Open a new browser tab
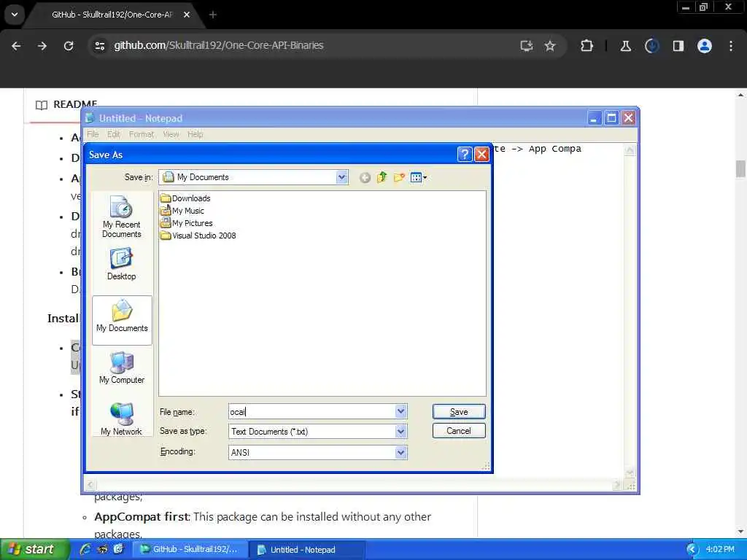The height and width of the screenshot is (560, 747). (213, 15)
